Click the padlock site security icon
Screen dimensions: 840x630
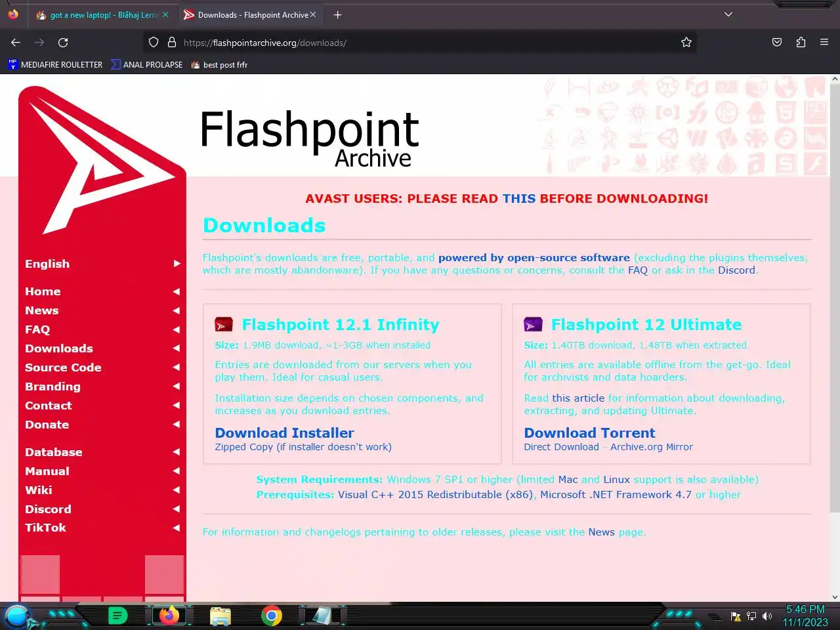click(172, 43)
